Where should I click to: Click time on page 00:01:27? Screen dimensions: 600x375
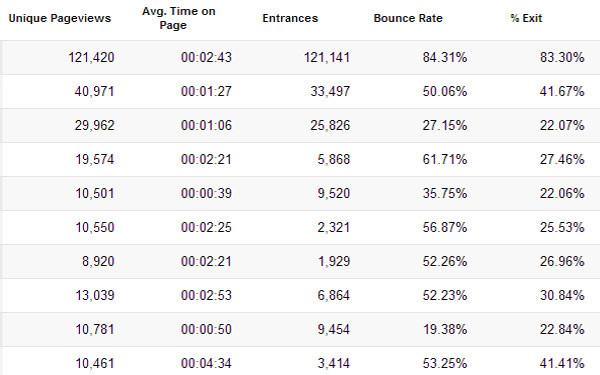(x=206, y=91)
